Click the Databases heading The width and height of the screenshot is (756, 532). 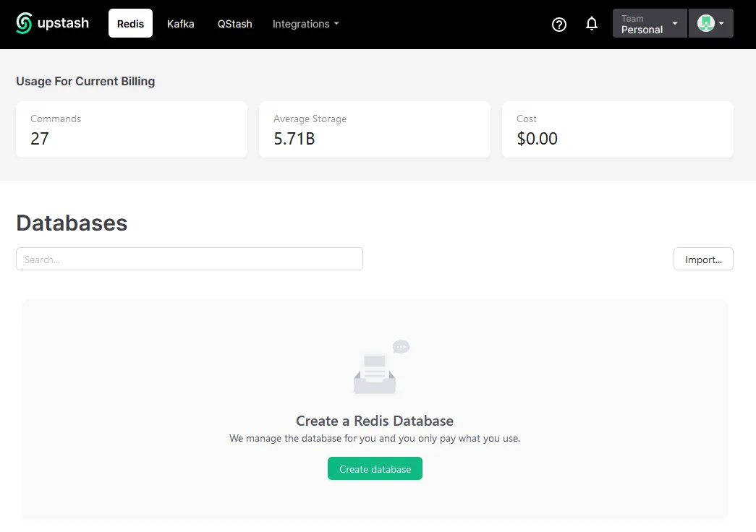click(x=72, y=223)
